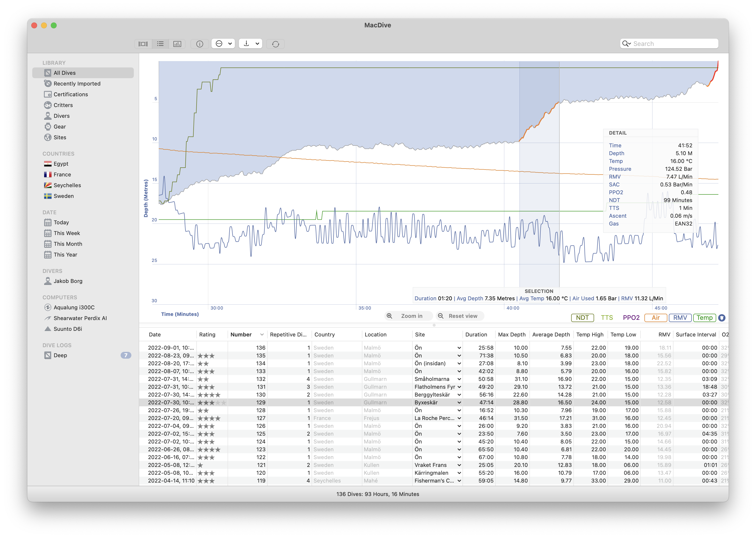Switch to the list view
756x538 pixels.
160,44
